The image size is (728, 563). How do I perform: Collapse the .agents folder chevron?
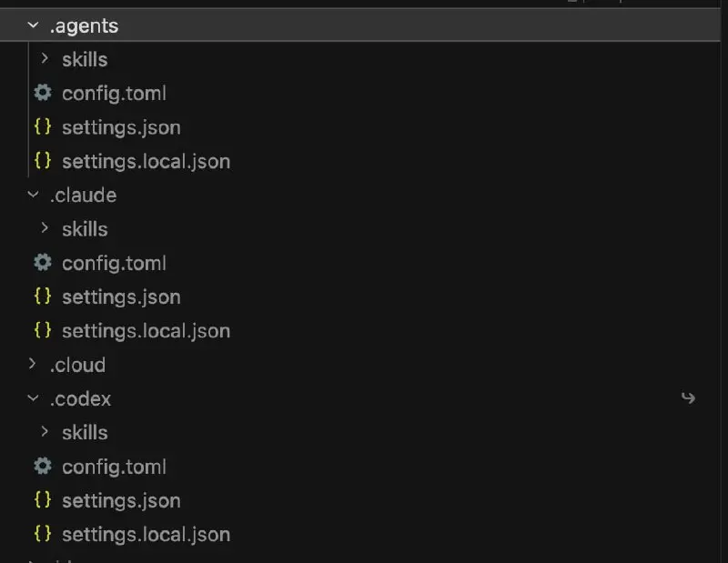tap(33, 25)
